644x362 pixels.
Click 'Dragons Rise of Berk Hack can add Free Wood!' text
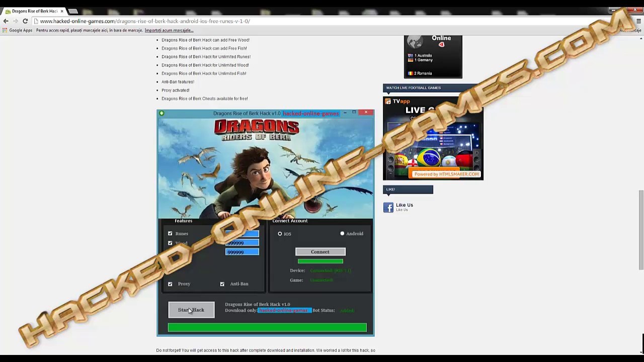[205, 40]
